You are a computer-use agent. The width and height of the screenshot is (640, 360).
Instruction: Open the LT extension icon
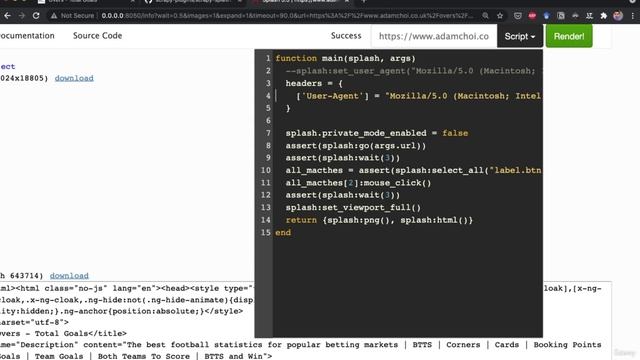pos(589,16)
